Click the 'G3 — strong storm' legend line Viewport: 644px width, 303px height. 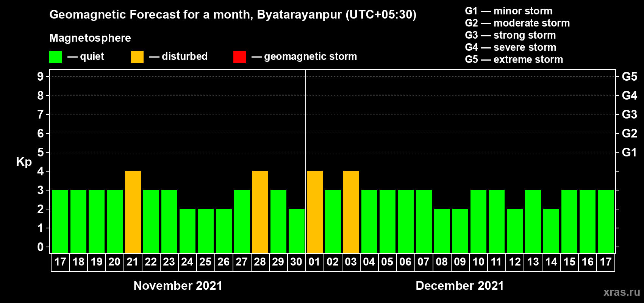pos(510,35)
